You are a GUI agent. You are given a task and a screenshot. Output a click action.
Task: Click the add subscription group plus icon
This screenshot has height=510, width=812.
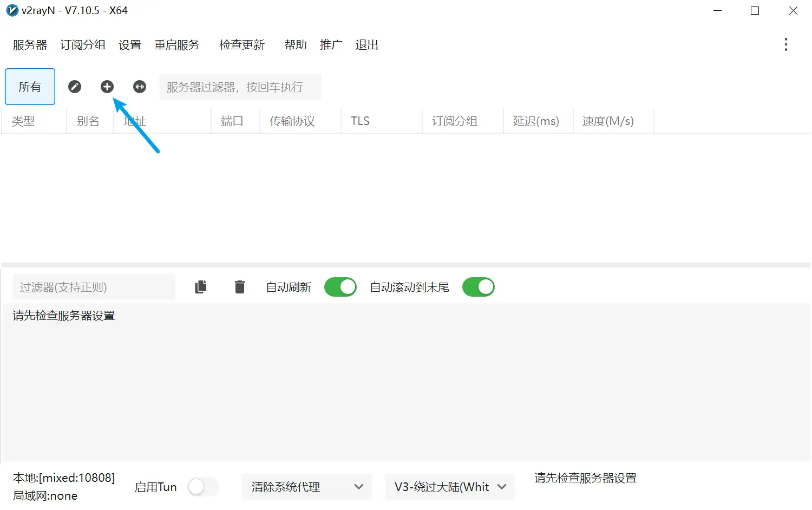coord(107,87)
